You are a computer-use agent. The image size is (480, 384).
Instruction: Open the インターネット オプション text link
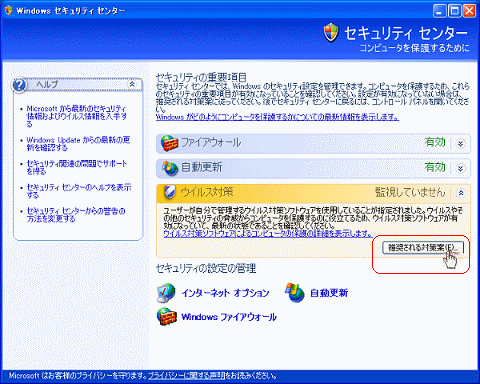click(225, 293)
